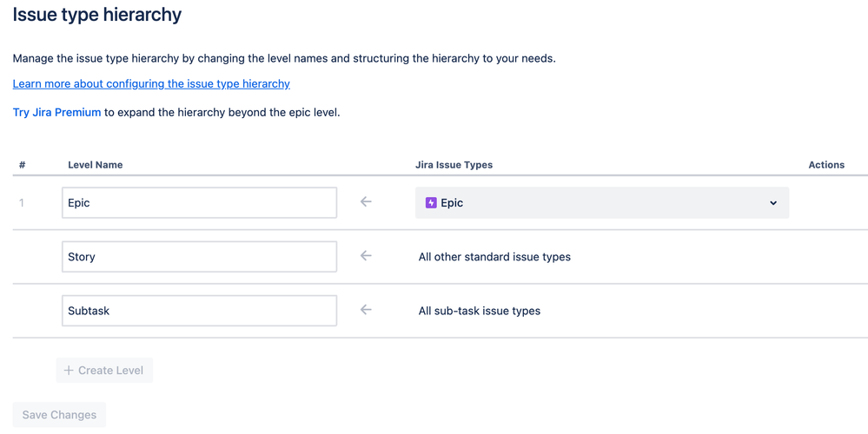Click the 'Jira Issue Types' column header

click(x=454, y=165)
